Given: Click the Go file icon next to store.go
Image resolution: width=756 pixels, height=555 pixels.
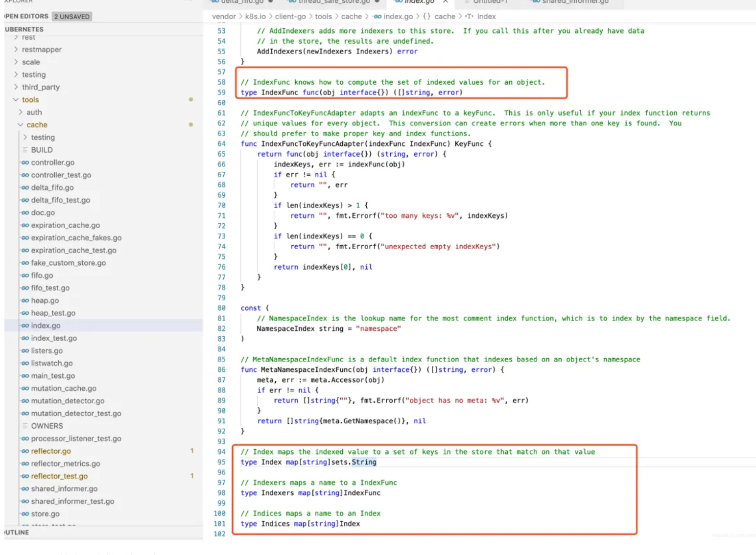Looking at the screenshot, I should pos(25,514).
